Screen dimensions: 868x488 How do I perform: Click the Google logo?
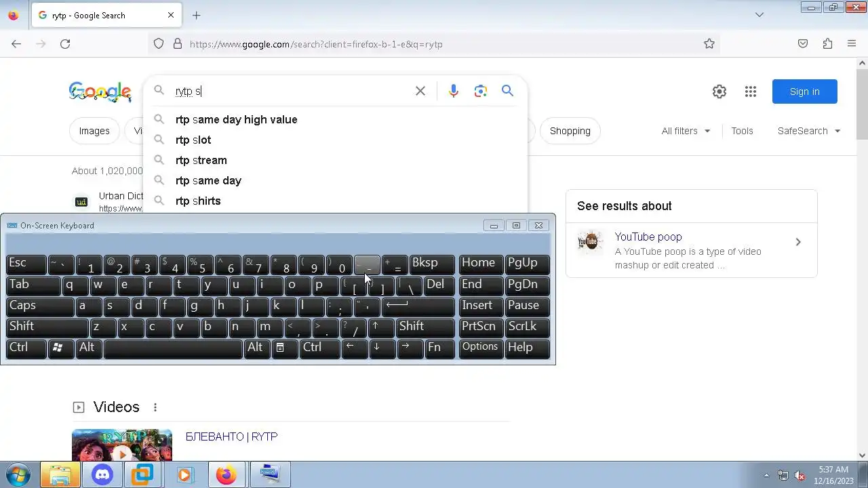(x=100, y=91)
